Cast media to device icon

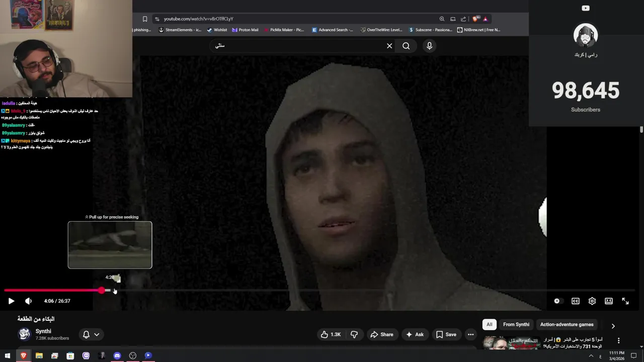(x=453, y=19)
